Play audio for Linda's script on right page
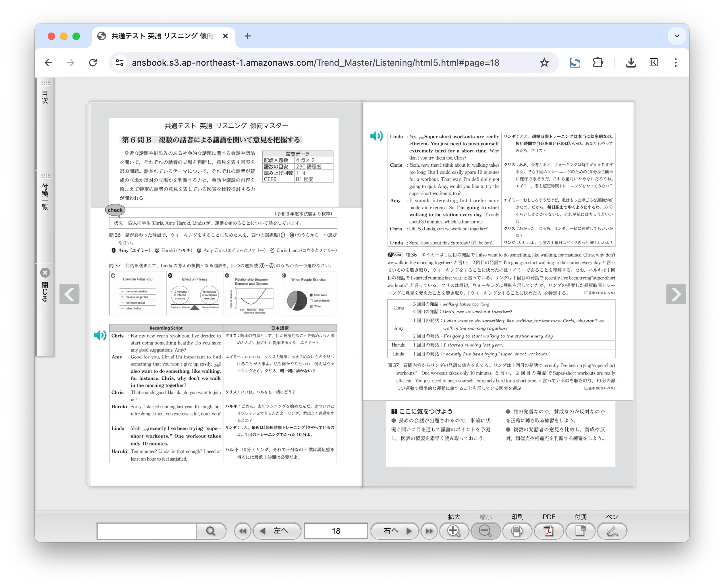The image size is (724, 588). [376, 136]
